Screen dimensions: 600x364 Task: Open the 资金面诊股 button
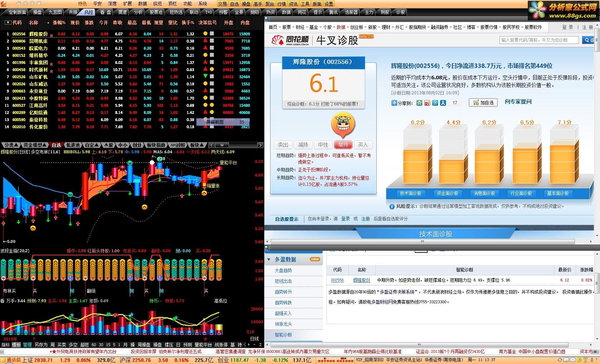(447, 194)
